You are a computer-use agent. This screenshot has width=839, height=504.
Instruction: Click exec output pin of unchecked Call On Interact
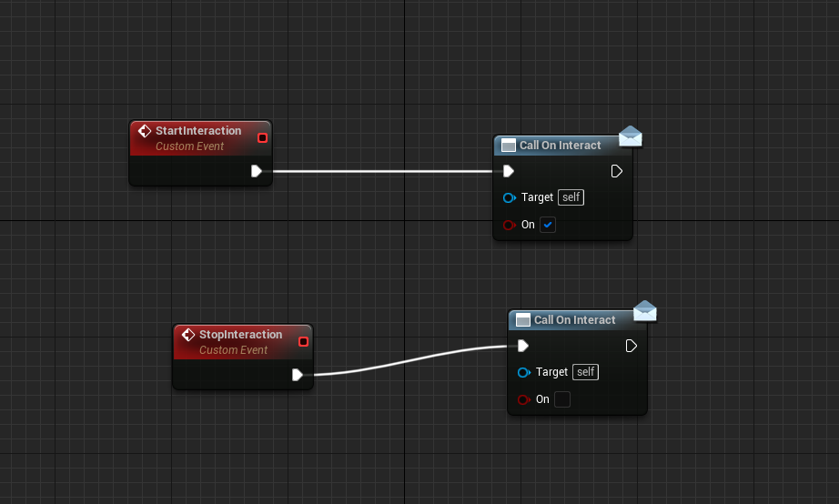[x=631, y=347]
